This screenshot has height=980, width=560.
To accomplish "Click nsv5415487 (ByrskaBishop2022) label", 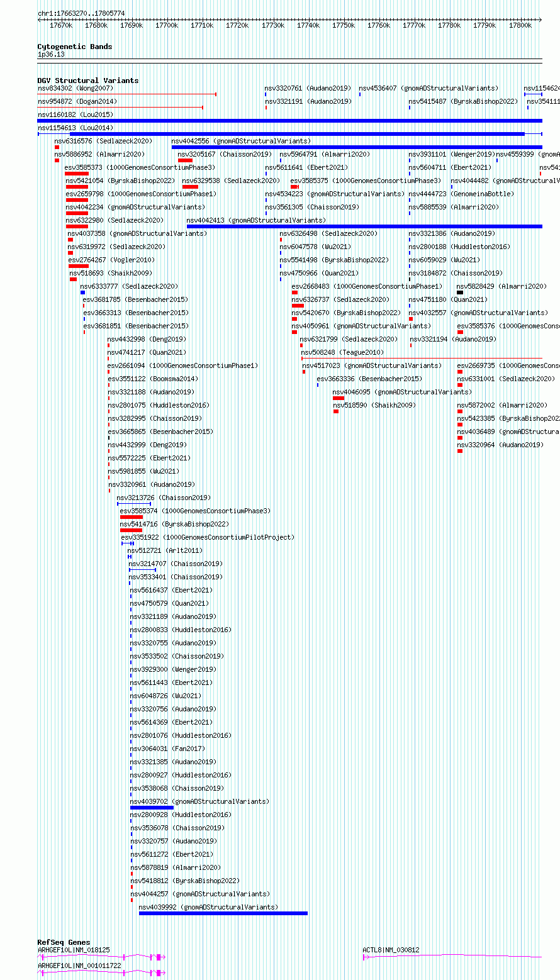I will [463, 101].
